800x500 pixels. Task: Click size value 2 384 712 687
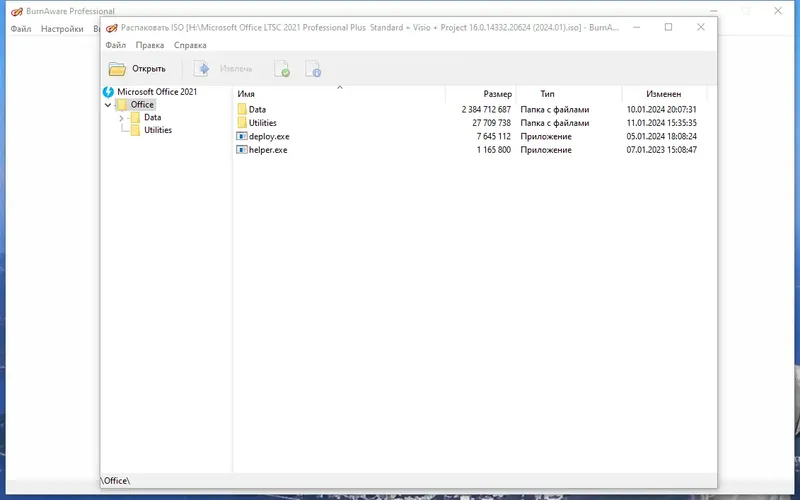486,109
